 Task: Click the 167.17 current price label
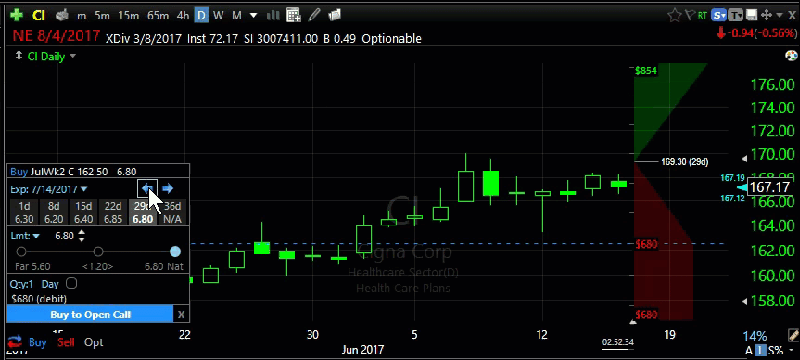tap(770, 187)
